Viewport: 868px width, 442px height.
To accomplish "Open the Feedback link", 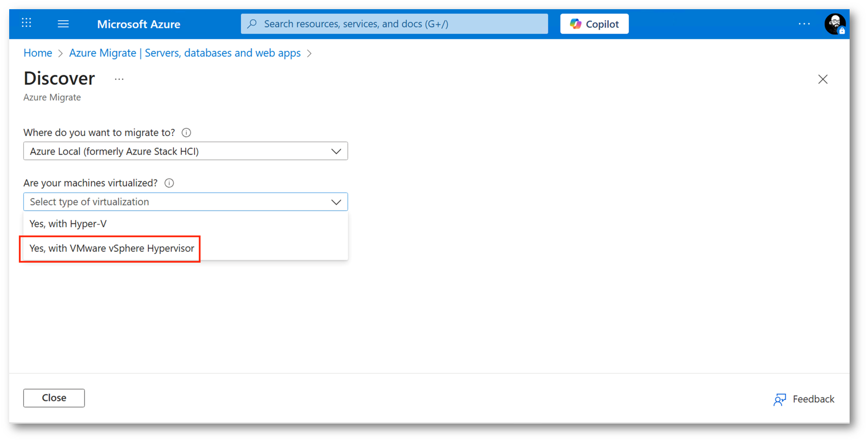I will [x=804, y=399].
